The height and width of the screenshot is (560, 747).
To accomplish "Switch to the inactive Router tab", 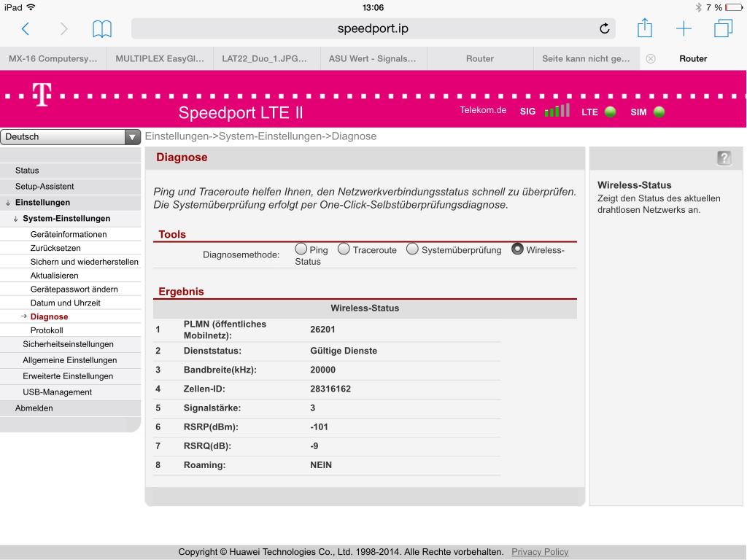I will [480, 58].
